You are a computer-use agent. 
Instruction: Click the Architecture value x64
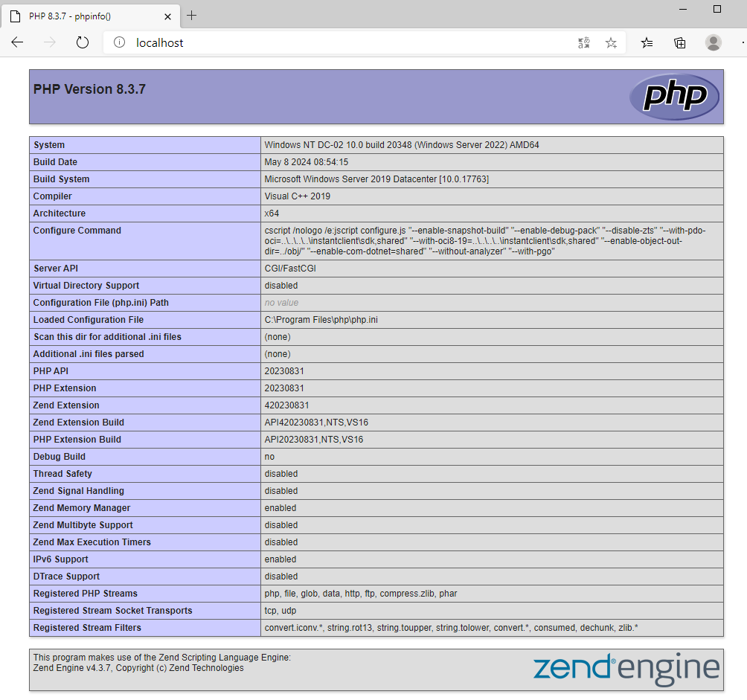pos(272,213)
